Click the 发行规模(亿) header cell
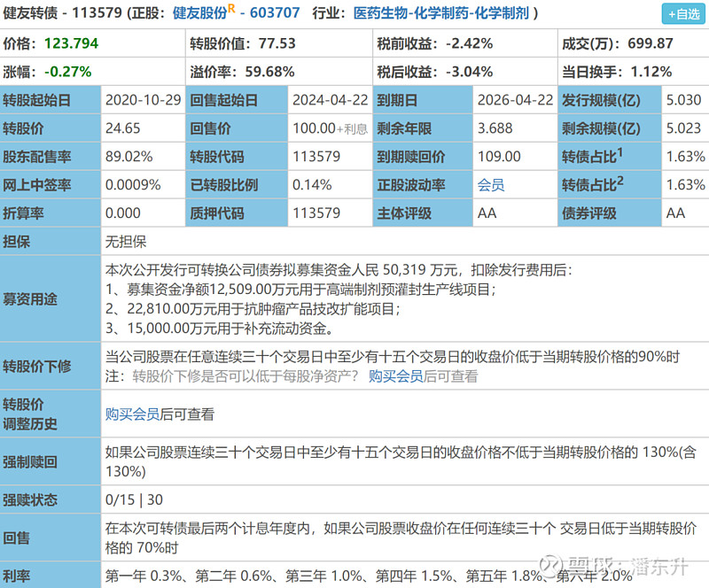 (x=610, y=100)
